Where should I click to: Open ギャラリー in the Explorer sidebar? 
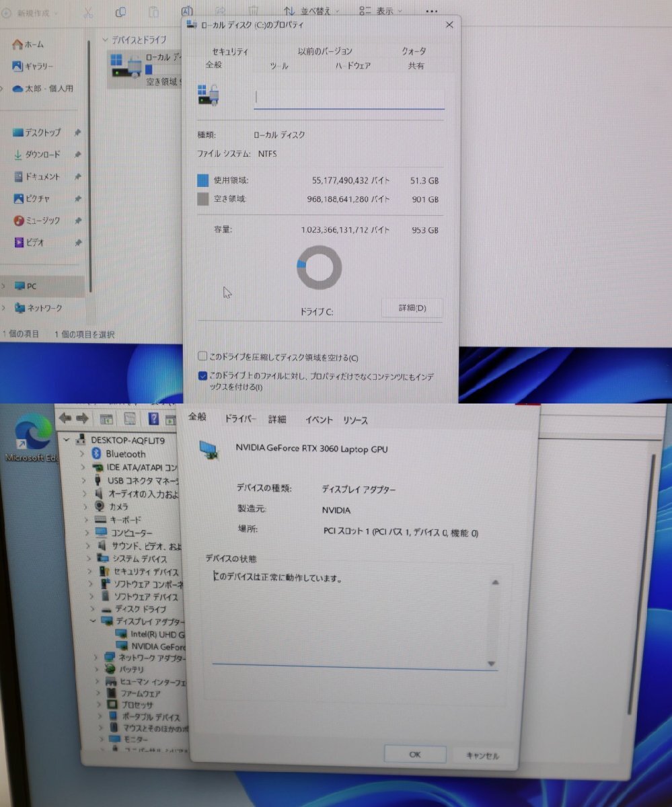pyautogui.click(x=33, y=67)
